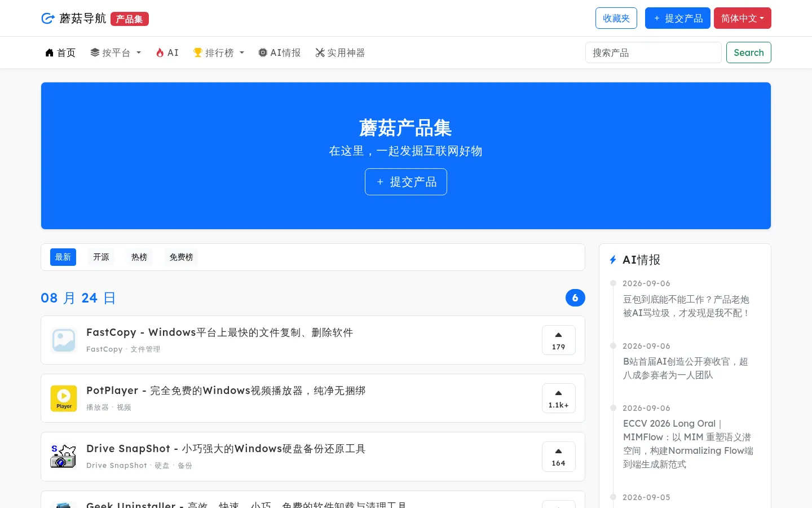Screen dimensions: 812x508
Task: Upvote PotPlayer with the 1.1k+ button
Action: (x=559, y=398)
